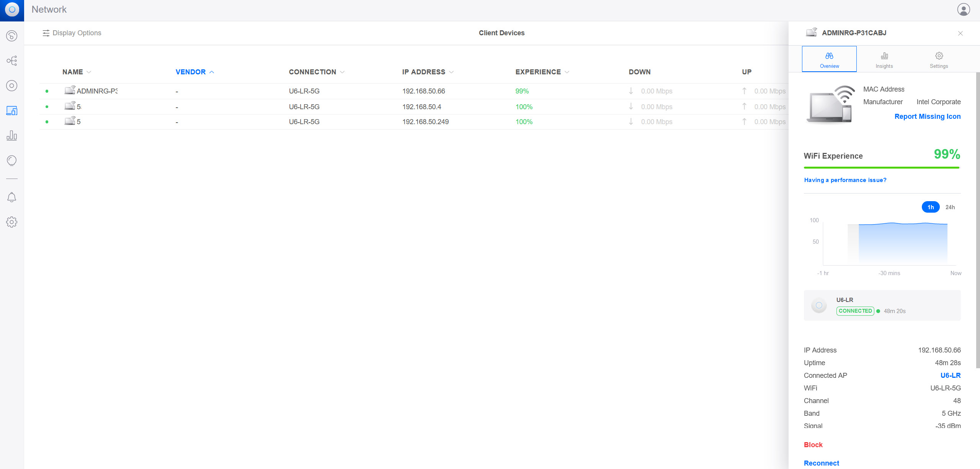Open the Alerts bell icon

point(12,197)
